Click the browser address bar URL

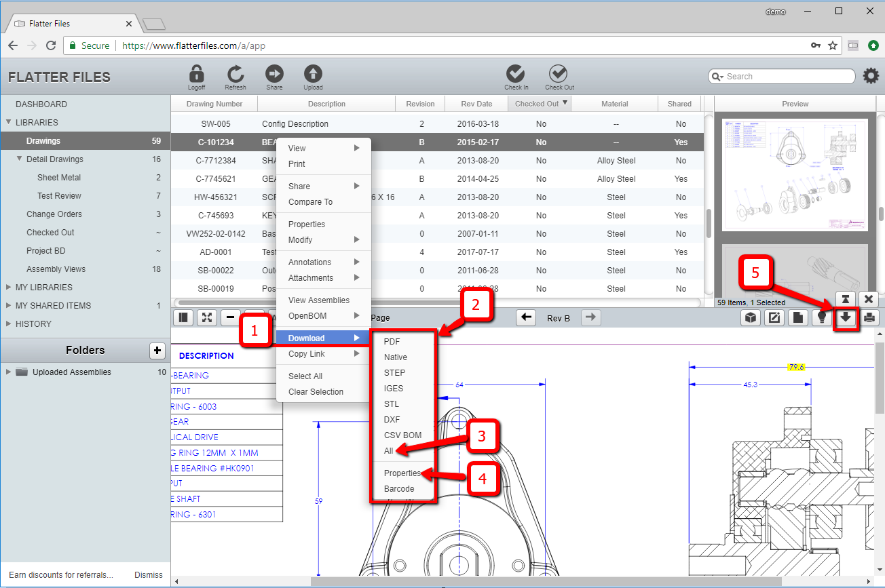click(193, 45)
